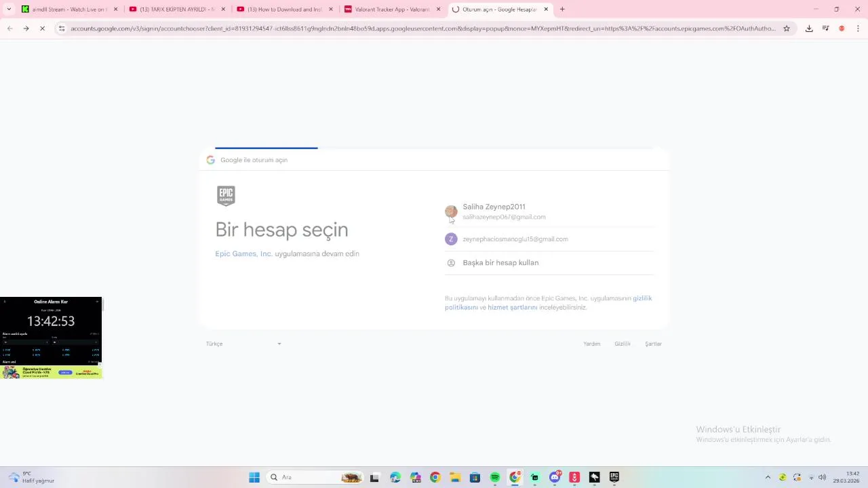Screen dimensions: 868x488
Task: Expand the Türkçe language dropdown
Action: point(243,344)
